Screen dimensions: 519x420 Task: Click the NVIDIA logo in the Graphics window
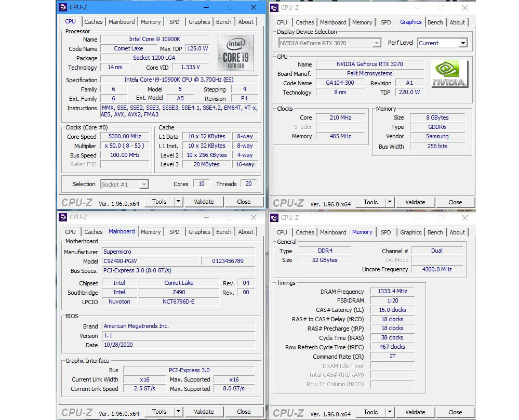[449, 74]
